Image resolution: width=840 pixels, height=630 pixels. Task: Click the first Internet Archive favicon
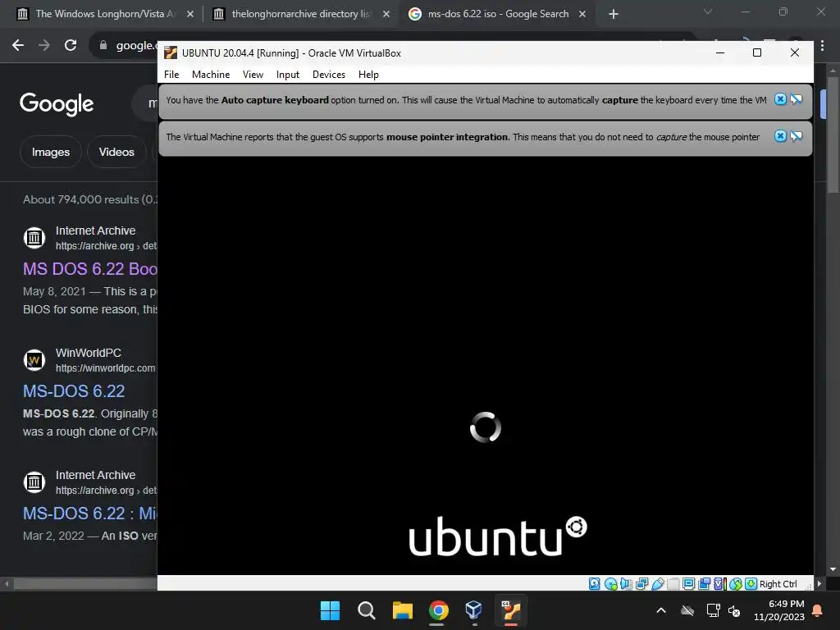point(34,237)
